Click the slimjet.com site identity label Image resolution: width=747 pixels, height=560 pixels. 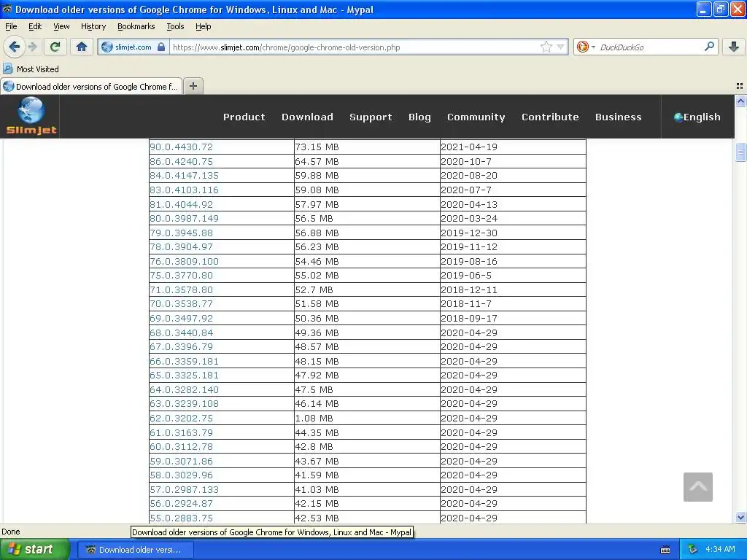pyautogui.click(x=133, y=47)
